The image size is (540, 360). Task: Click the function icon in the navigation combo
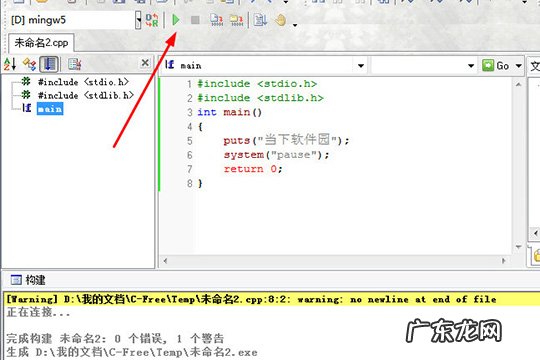169,64
